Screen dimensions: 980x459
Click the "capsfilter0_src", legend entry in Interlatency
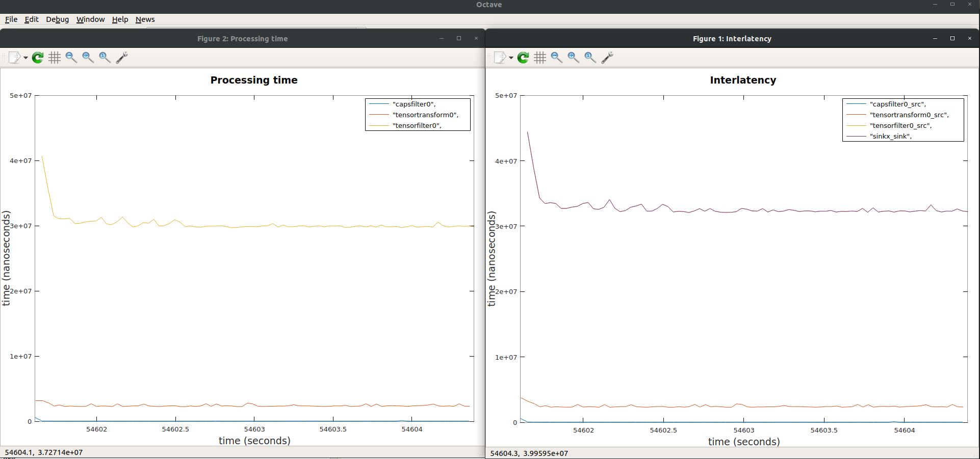click(897, 104)
